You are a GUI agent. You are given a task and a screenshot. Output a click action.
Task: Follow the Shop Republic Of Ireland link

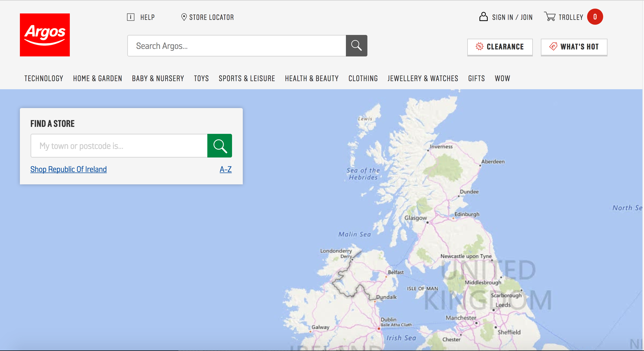pyautogui.click(x=68, y=169)
